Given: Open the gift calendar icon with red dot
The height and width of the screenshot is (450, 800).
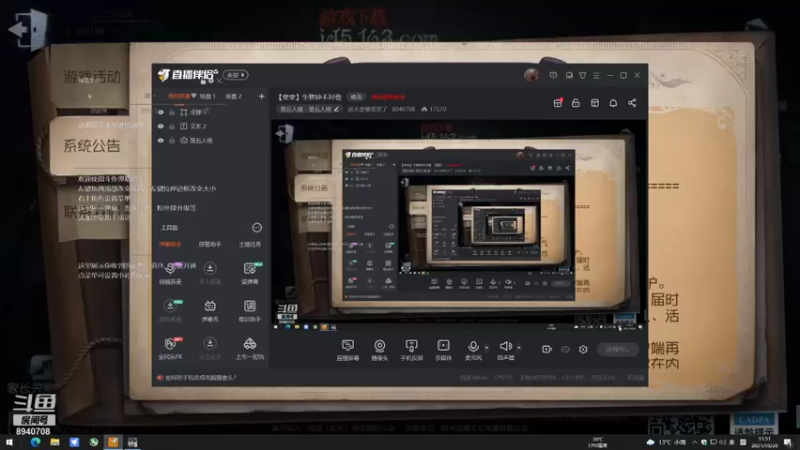Looking at the screenshot, I should pos(558,103).
